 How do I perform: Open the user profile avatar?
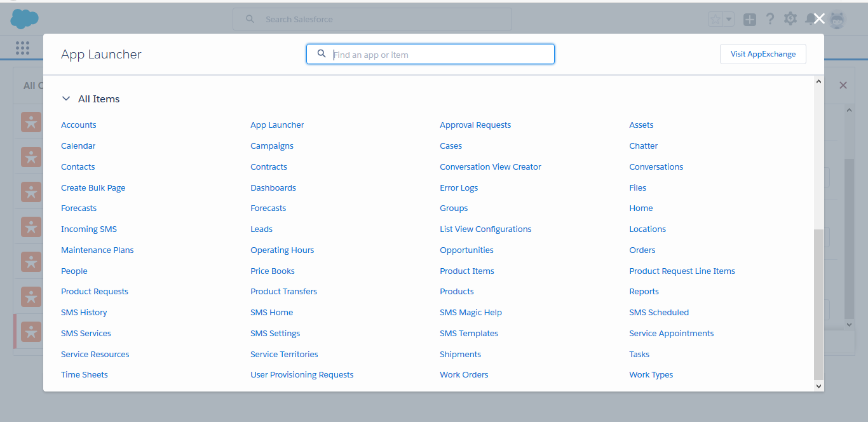[837, 19]
